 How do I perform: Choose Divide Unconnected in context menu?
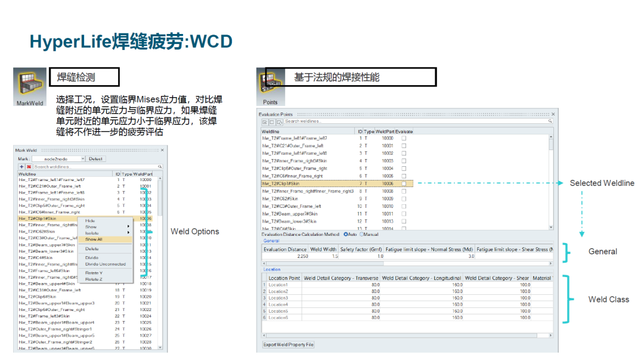105,264
